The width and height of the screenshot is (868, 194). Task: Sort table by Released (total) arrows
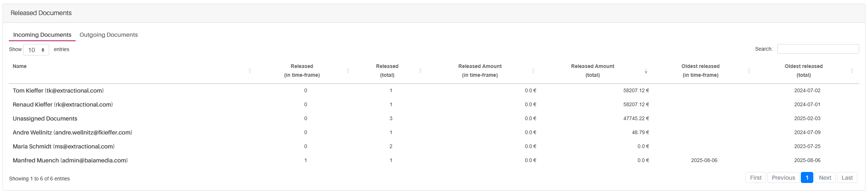tap(420, 71)
